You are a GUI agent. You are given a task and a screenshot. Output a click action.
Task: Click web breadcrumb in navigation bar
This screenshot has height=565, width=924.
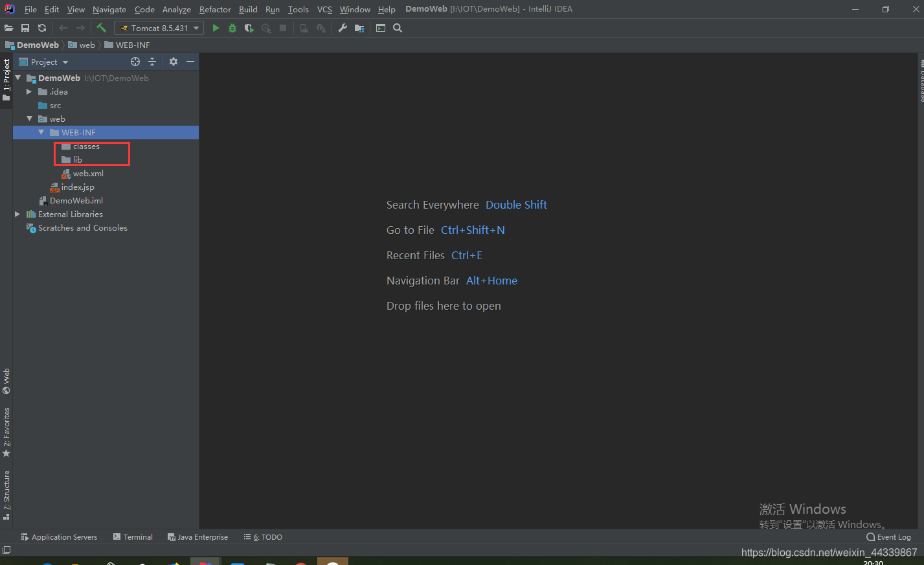pos(82,45)
